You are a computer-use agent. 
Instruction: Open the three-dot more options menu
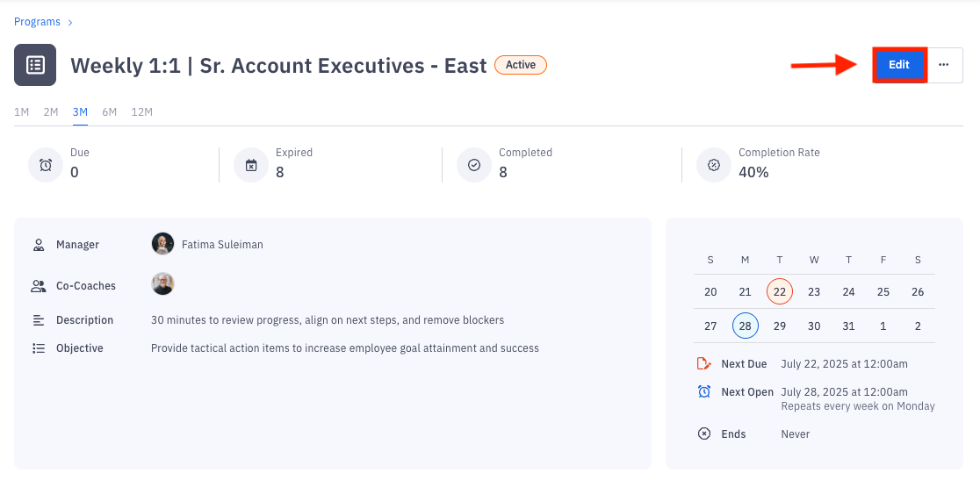pyautogui.click(x=944, y=65)
